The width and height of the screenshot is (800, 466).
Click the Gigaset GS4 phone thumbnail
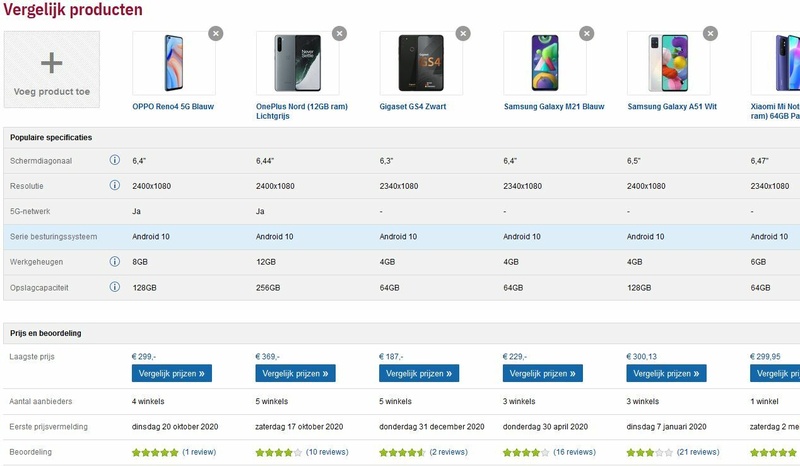point(420,63)
